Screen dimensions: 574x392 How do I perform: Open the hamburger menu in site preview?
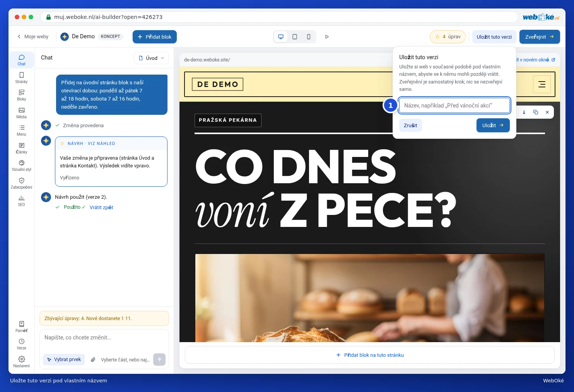click(x=542, y=84)
